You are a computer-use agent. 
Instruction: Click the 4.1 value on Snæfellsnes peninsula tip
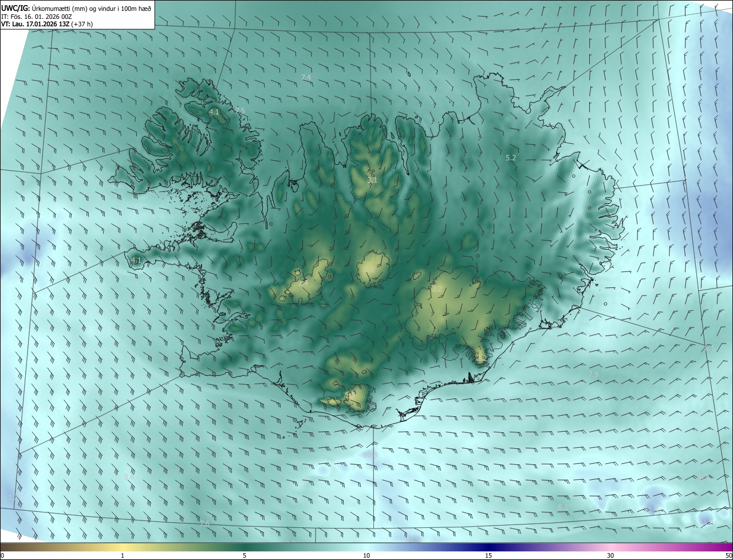click(136, 260)
